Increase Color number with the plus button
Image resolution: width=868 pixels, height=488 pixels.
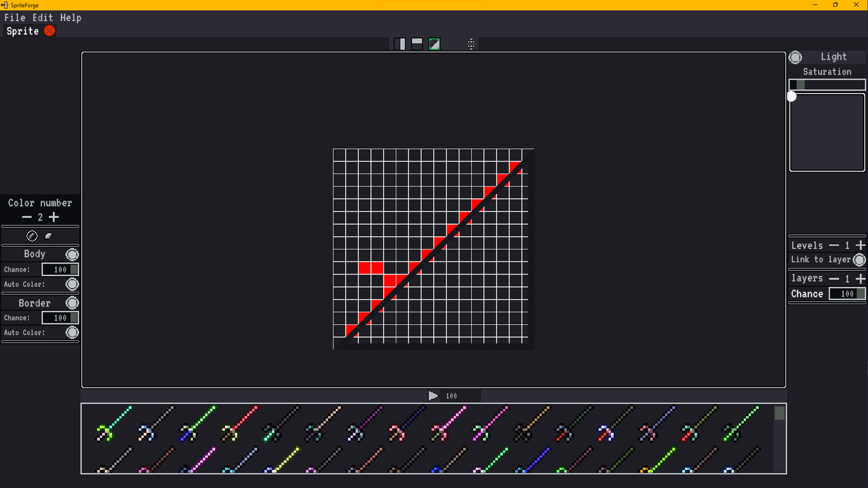(54, 217)
